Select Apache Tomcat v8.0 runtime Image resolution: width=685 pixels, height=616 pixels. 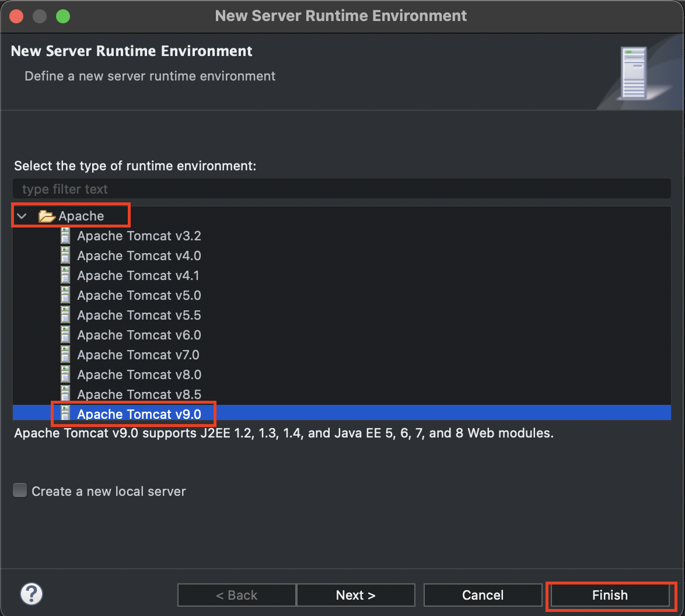(139, 374)
